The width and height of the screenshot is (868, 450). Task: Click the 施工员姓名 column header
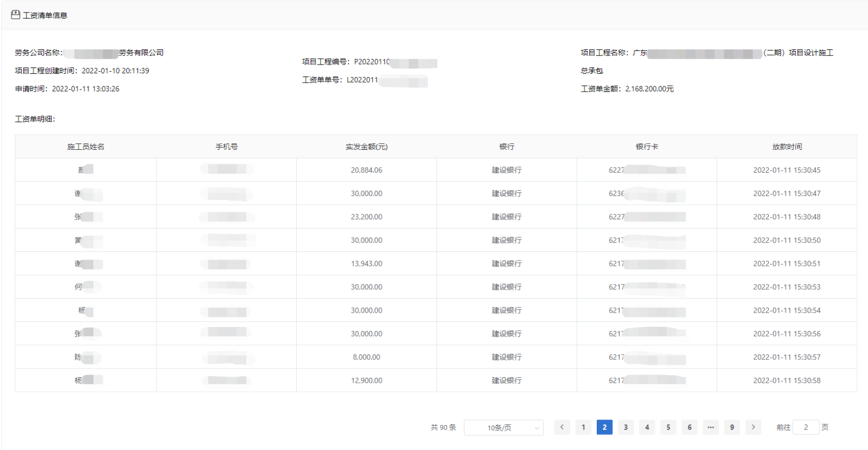pyautogui.click(x=86, y=147)
